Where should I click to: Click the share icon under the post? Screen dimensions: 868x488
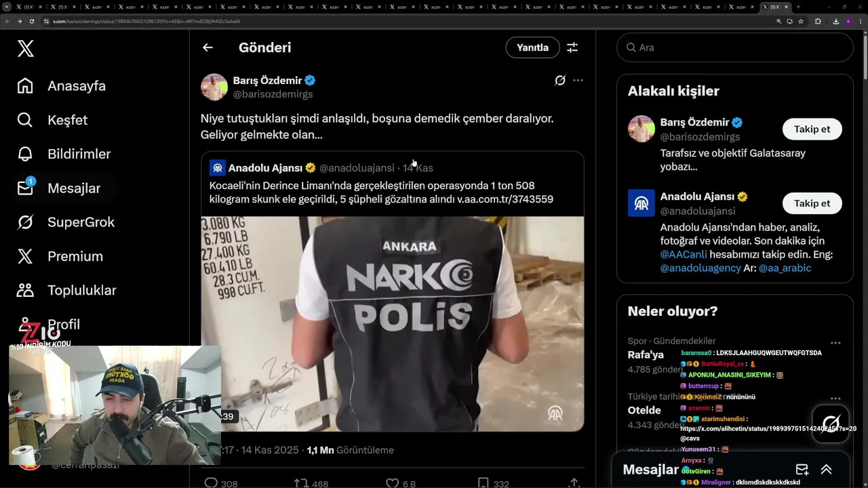(574, 483)
